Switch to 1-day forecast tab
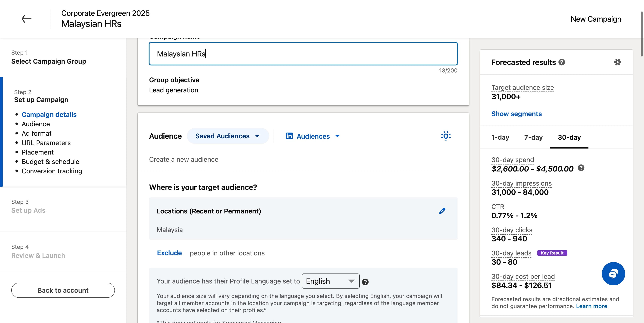Viewport: 644px width, 323px height. [x=500, y=137]
